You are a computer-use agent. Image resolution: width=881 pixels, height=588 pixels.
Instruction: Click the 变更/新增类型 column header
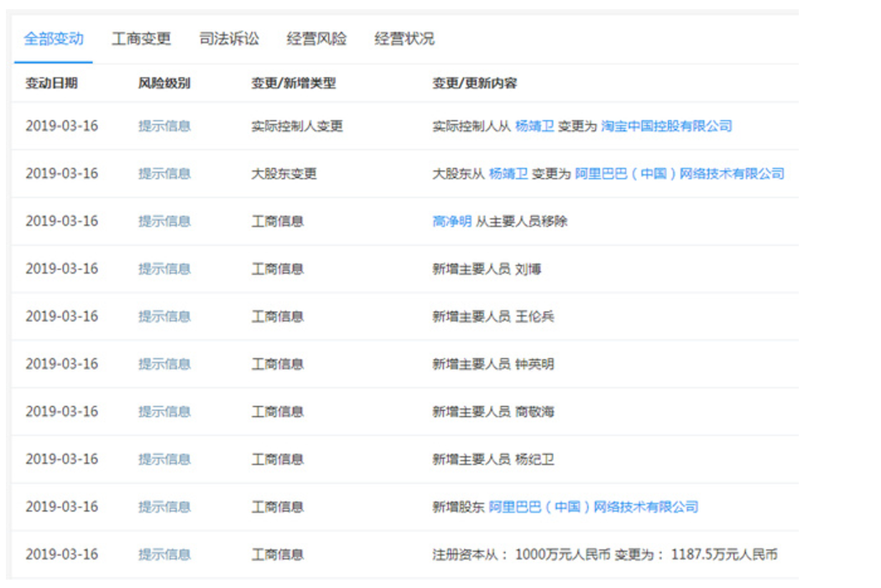[x=294, y=83]
